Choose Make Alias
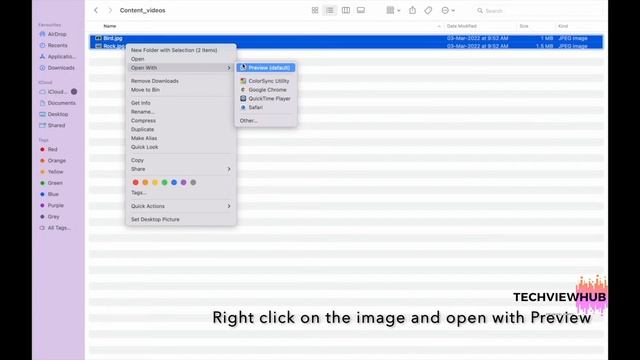The width and height of the screenshot is (640, 360). pyautogui.click(x=180, y=138)
